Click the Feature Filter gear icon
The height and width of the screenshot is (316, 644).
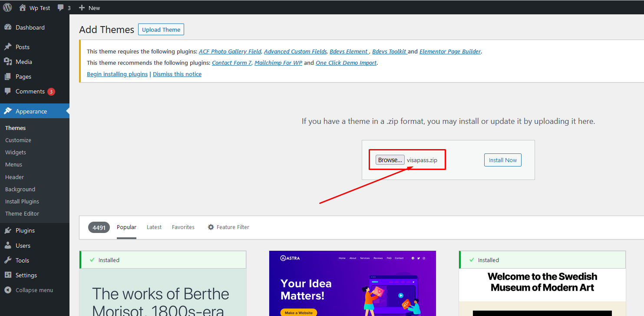coord(211,227)
